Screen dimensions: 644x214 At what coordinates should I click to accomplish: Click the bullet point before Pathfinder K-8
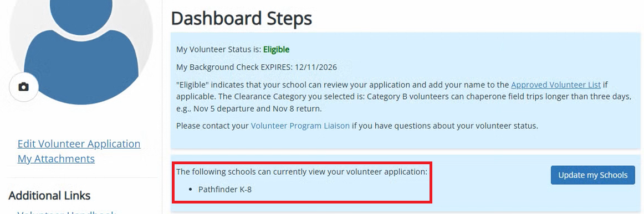coord(190,190)
